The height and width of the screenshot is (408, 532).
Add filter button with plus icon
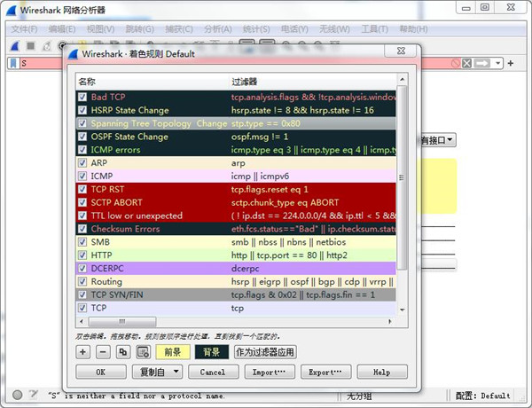click(511, 63)
